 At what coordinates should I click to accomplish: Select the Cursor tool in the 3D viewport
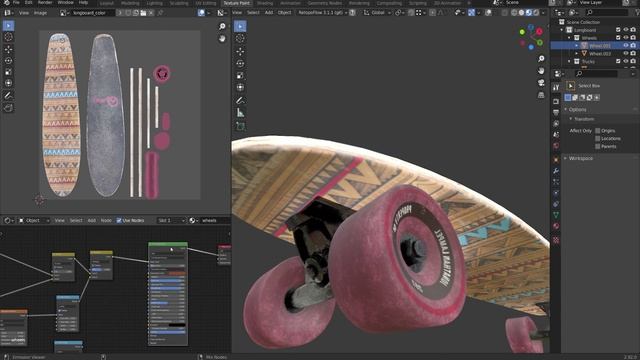(x=240, y=38)
